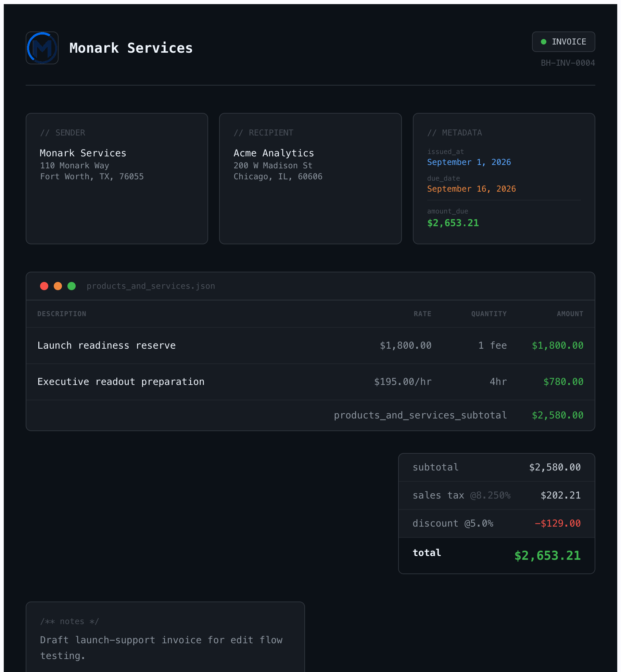Screen dimensions: 621x672
Task: Click green amount $1,800.00
Action: [557, 346]
